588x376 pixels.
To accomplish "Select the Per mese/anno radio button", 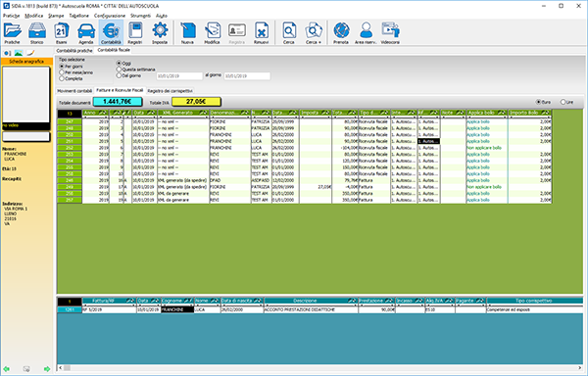I will point(62,72).
